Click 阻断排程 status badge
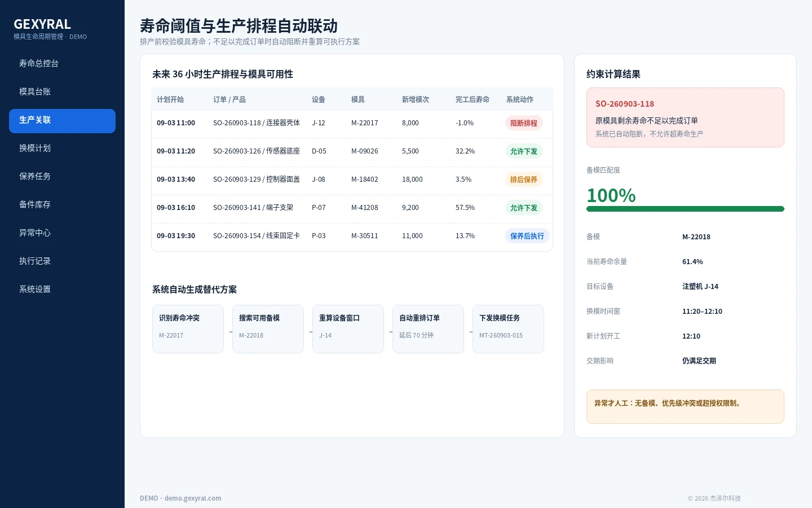Screen dimensions: 812x508 tap(524, 123)
